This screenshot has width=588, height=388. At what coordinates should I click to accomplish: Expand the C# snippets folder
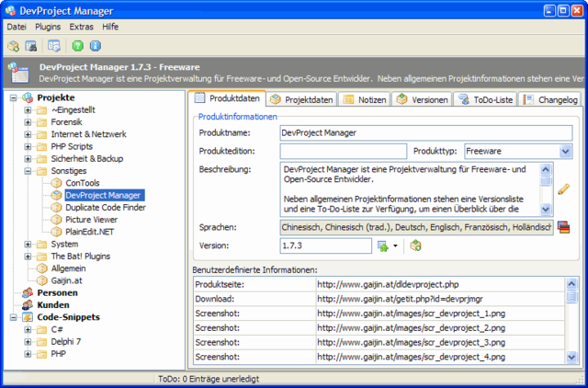tap(28, 330)
